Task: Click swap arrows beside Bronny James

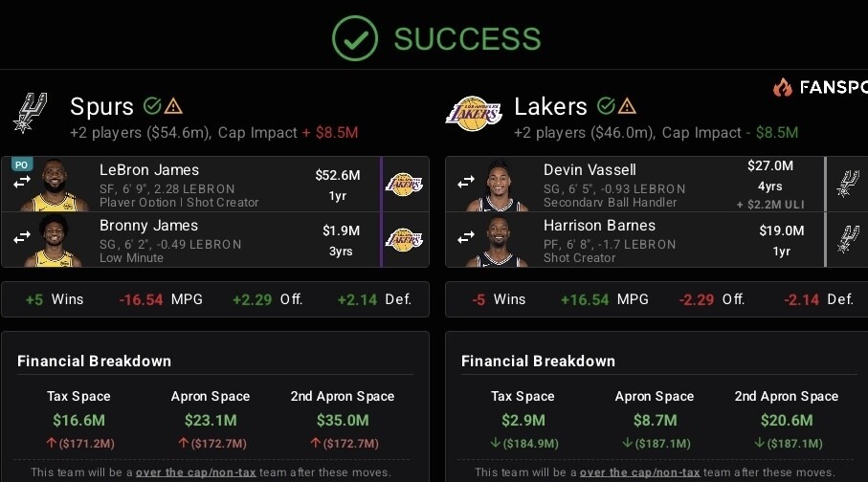Action: click(21, 236)
